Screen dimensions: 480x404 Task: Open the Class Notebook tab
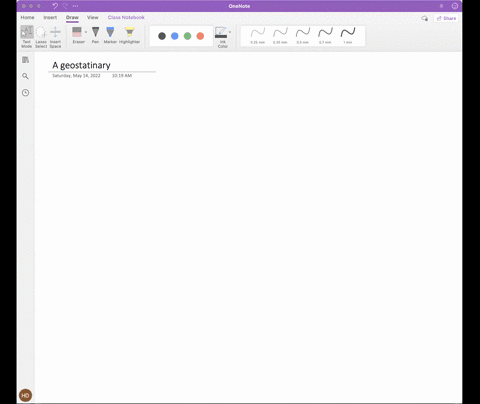126,17
